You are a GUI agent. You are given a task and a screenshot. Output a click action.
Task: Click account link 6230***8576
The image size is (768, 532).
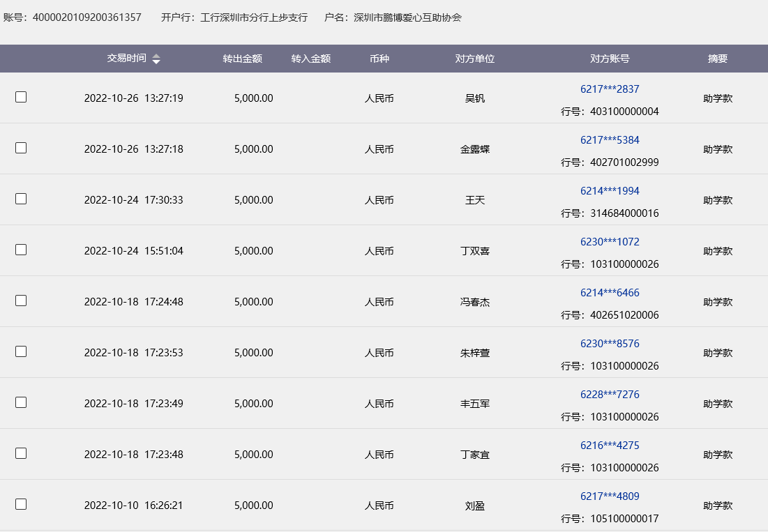[x=610, y=344]
